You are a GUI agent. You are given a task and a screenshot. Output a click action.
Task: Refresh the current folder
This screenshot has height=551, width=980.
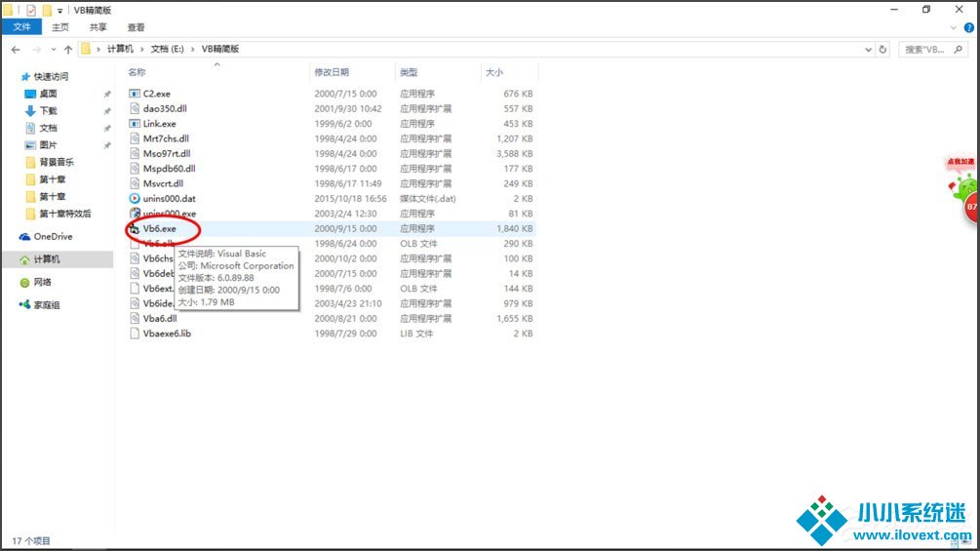(882, 50)
